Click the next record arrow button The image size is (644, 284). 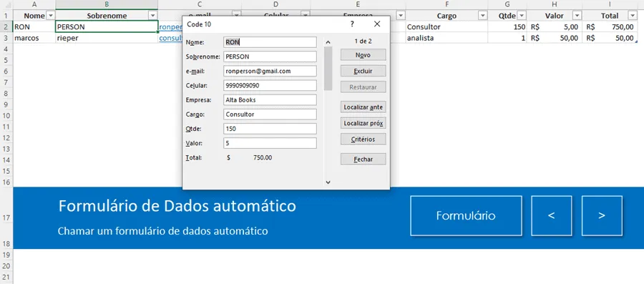click(602, 216)
